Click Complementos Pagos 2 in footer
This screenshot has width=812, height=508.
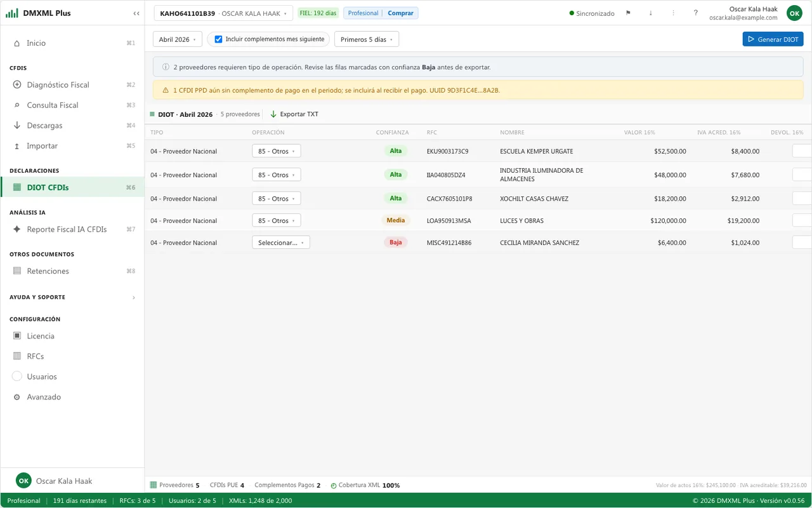pos(287,485)
